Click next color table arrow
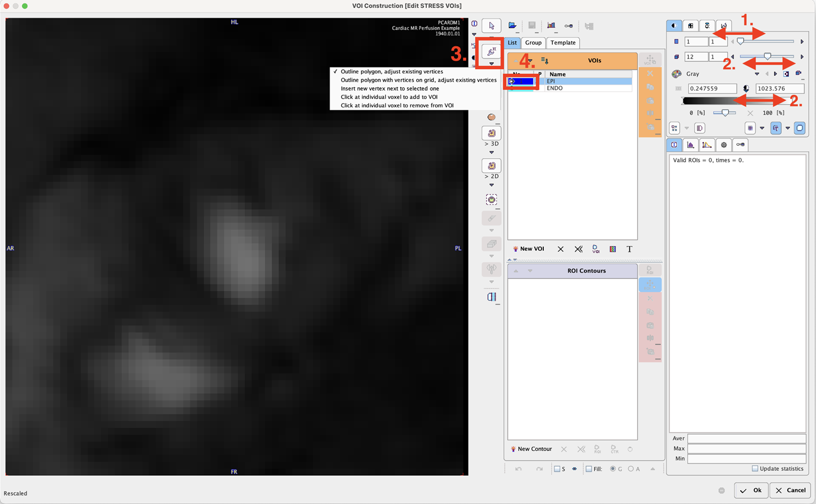 tap(776, 74)
